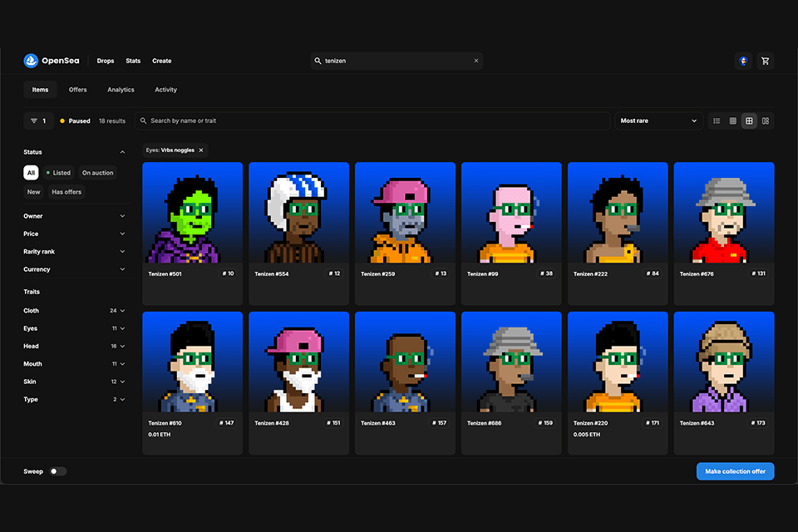Viewport: 798px width, 532px height.
Task: Clear the tenizen search text
Action: click(476, 61)
